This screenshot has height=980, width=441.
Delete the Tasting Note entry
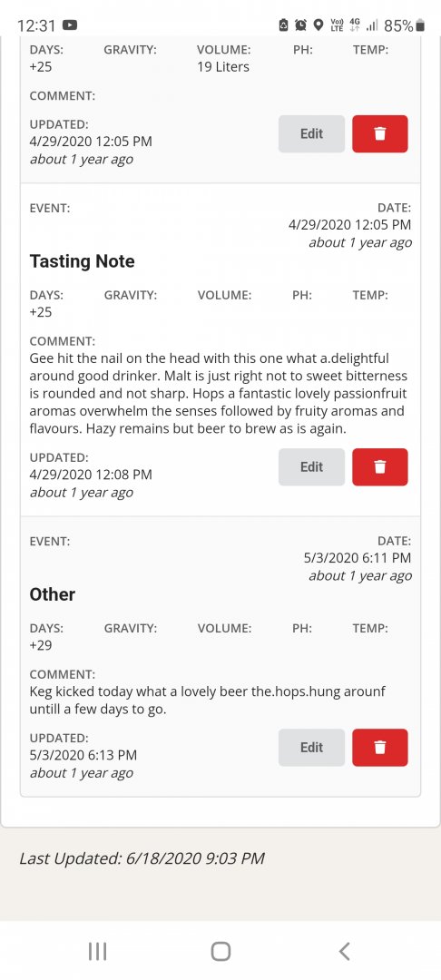tap(380, 467)
